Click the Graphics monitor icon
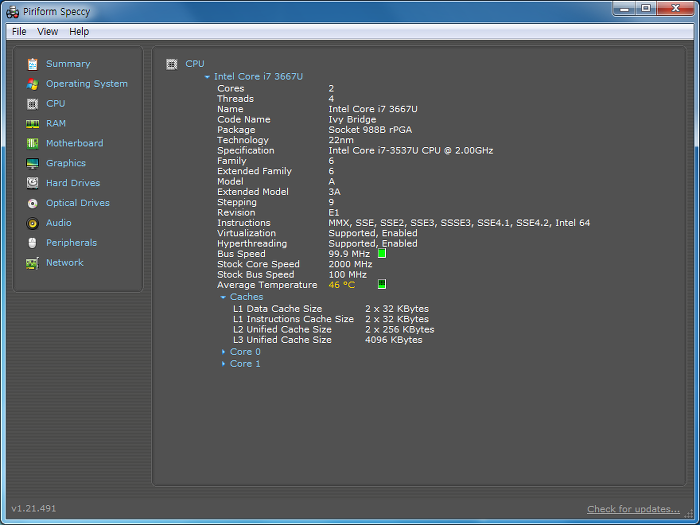Screen dimensions: 700x525 (x=32, y=163)
